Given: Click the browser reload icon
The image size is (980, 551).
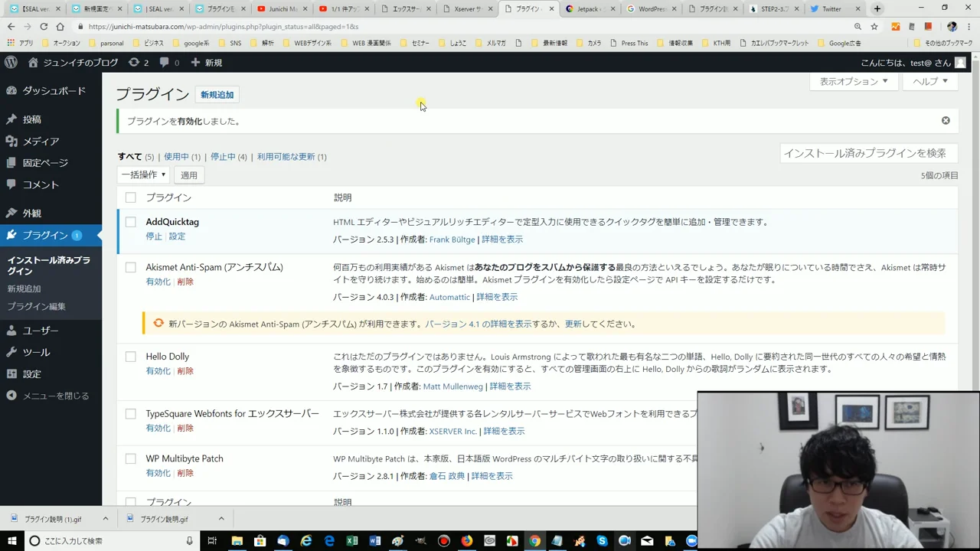Looking at the screenshot, I should point(44,26).
